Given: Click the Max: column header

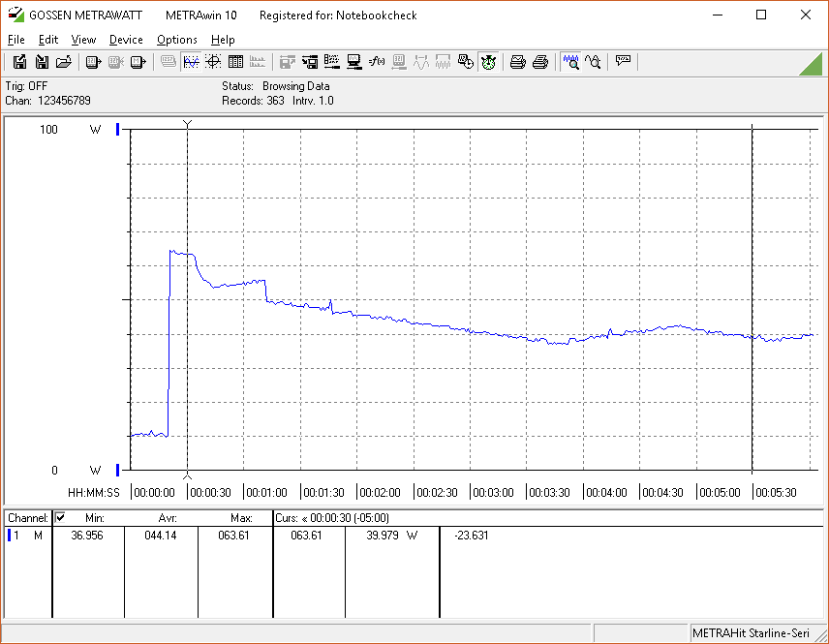Looking at the screenshot, I should tap(241, 518).
